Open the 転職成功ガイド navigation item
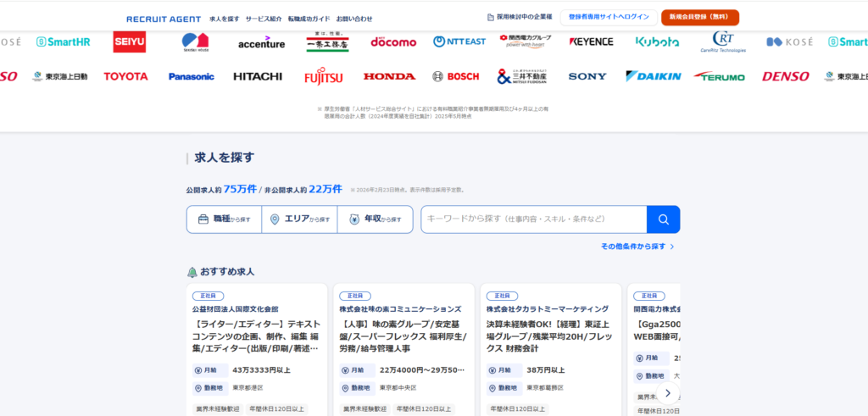 tap(309, 19)
